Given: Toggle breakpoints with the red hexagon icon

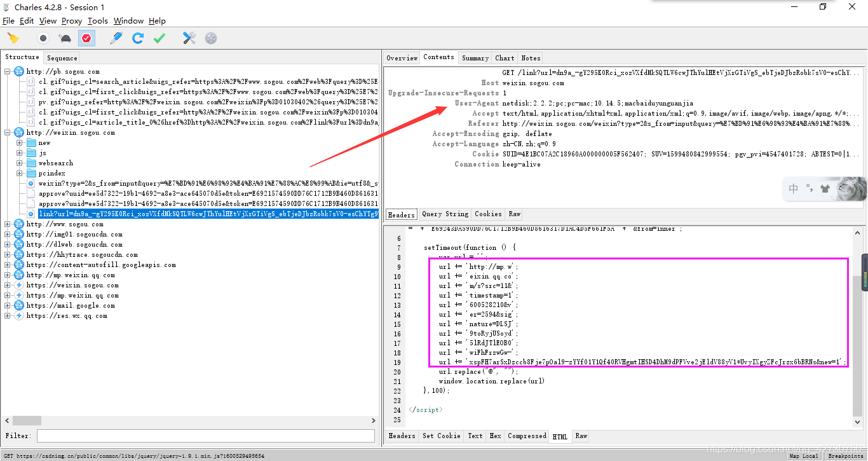Looking at the screenshot, I should (x=86, y=38).
